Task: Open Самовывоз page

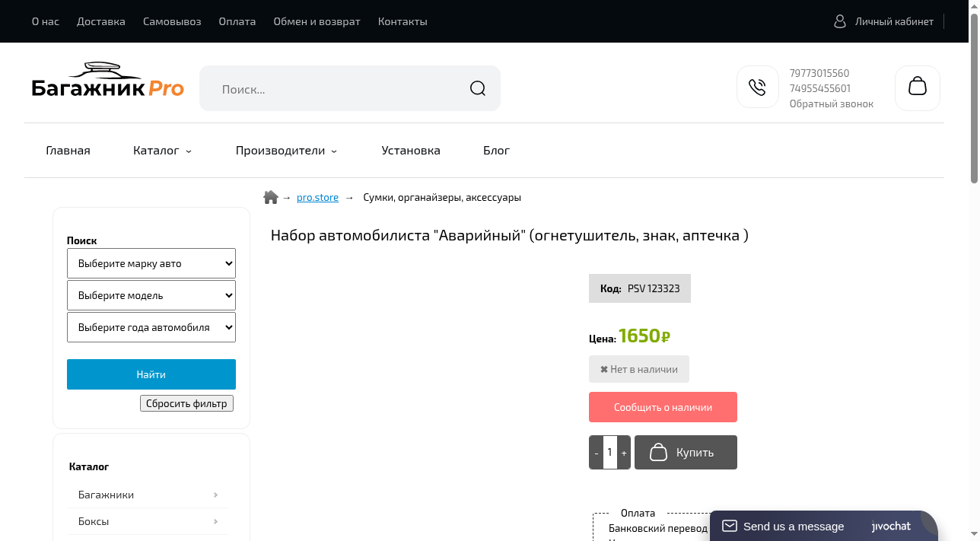Action: click(x=172, y=21)
